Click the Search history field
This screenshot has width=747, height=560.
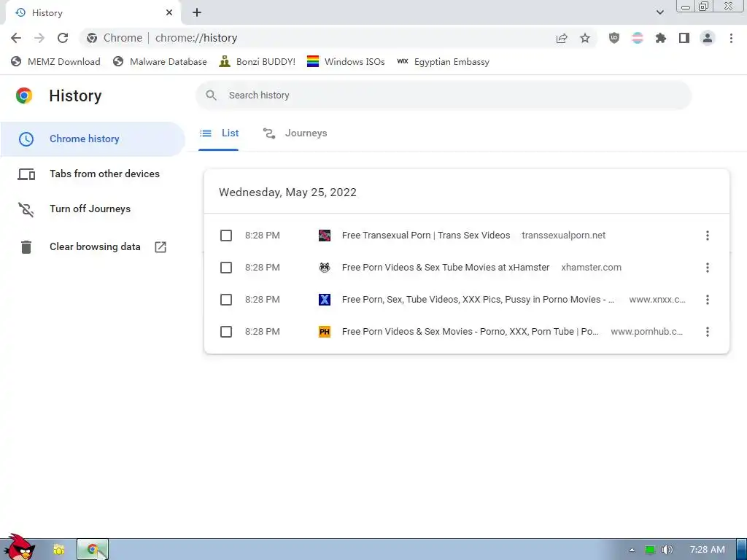tap(443, 96)
